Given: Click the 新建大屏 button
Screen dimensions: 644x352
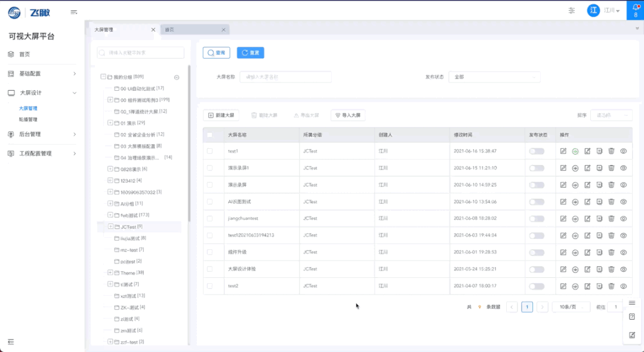Looking at the screenshot, I should [221, 115].
